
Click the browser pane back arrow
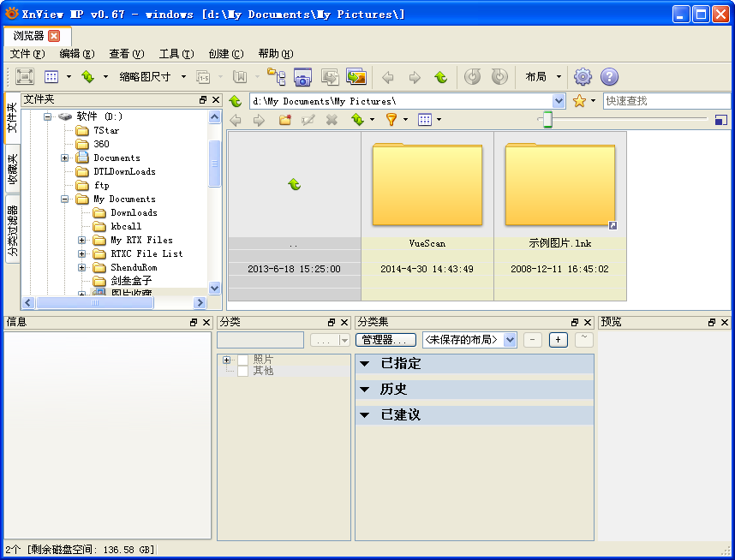tap(236, 120)
